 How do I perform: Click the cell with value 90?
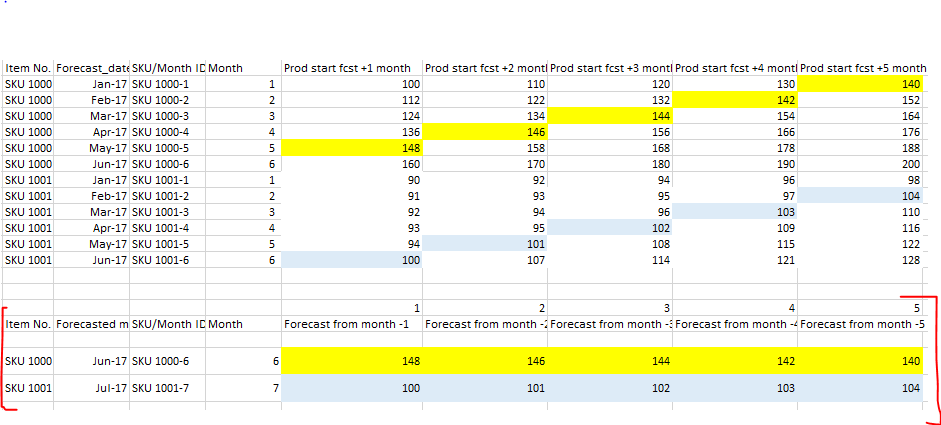(x=352, y=180)
